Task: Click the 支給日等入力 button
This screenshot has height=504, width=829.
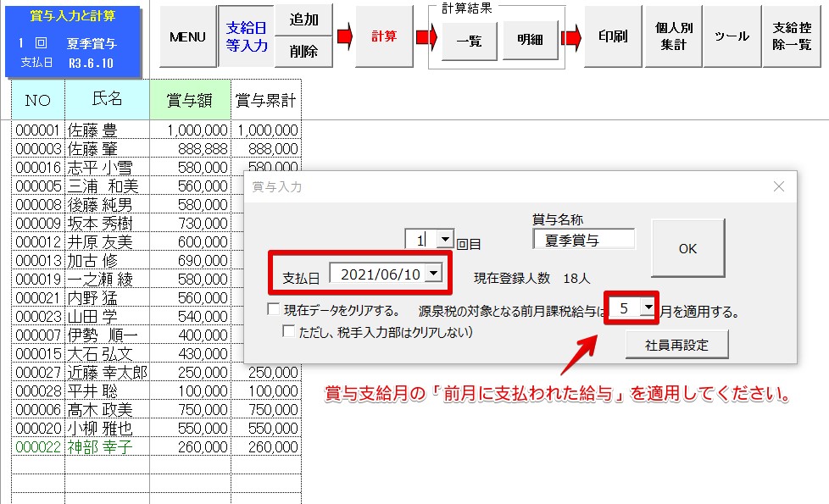Action: click(x=247, y=36)
